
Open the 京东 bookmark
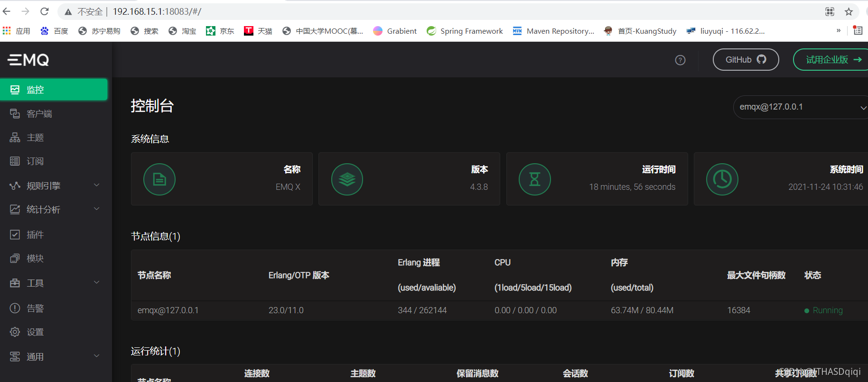pyautogui.click(x=220, y=31)
